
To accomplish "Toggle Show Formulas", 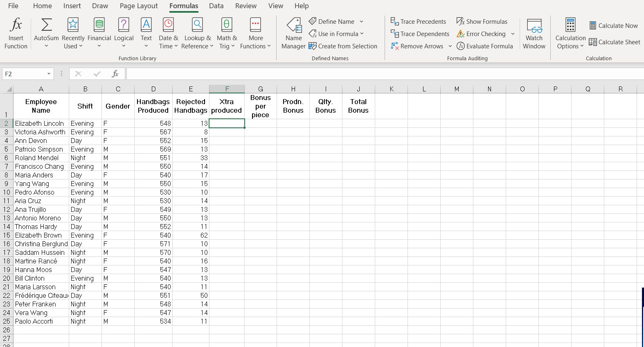I will (482, 21).
